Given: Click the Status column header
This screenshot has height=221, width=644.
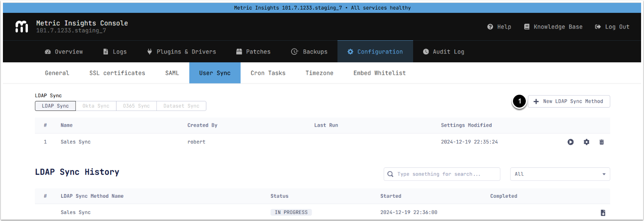Looking at the screenshot, I should pos(280,196).
